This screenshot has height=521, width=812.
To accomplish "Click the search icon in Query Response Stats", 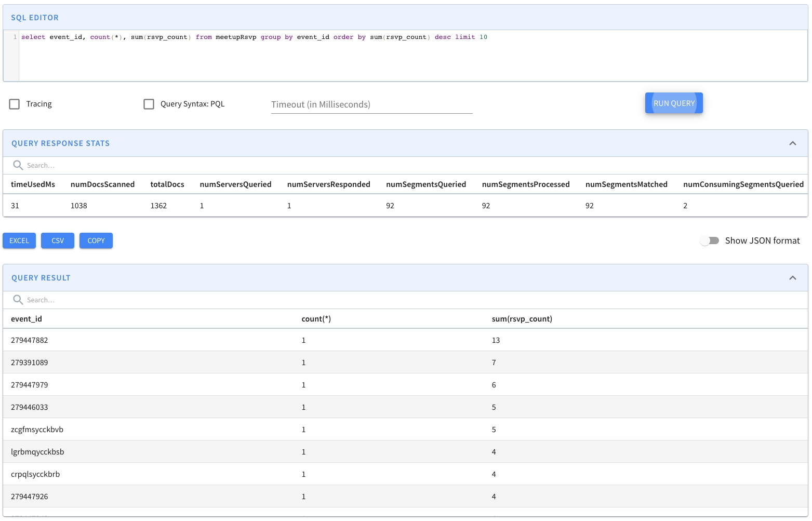I will click(18, 165).
